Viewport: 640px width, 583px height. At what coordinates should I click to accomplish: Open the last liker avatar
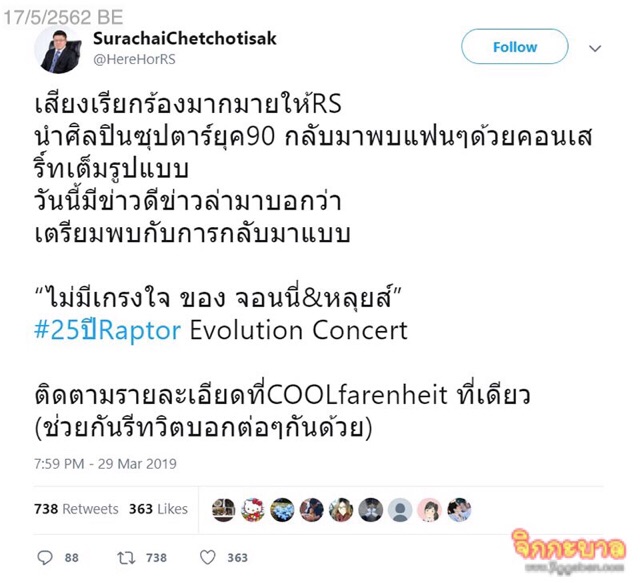tap(459, 510)
